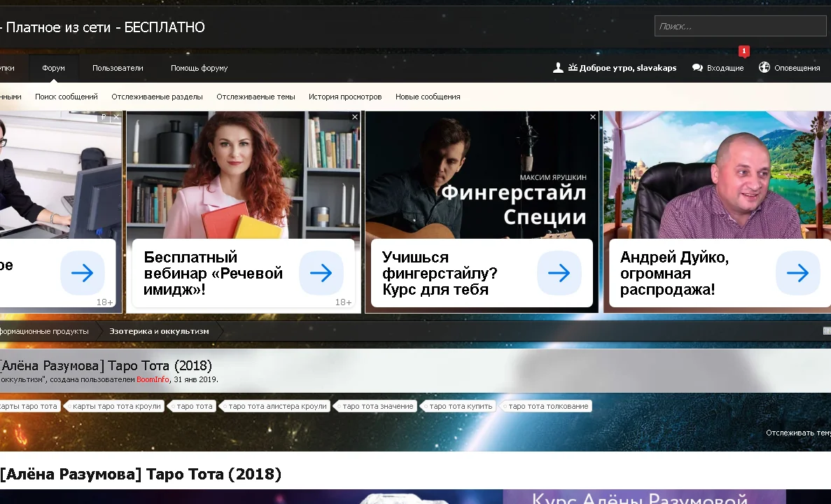The image size is (831, 504).
Task: Click the user profile silhouette icon
Action: click(558, 68)
